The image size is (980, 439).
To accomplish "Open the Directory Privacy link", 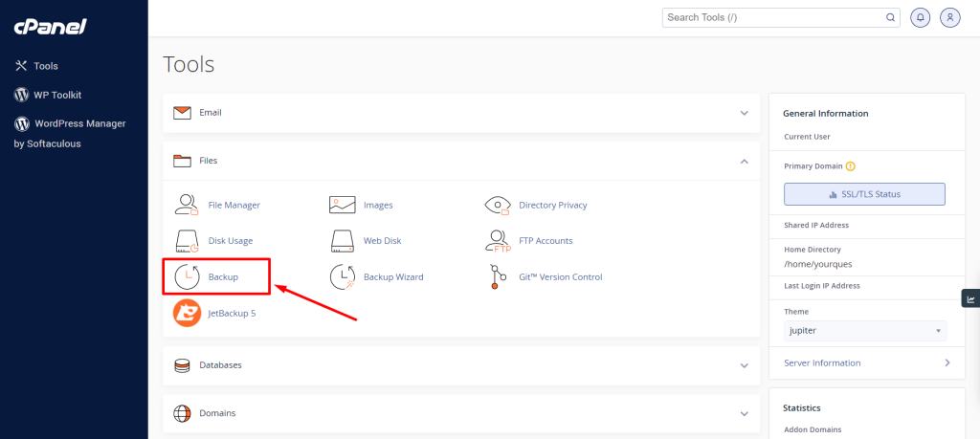I will tap(553, 205).
